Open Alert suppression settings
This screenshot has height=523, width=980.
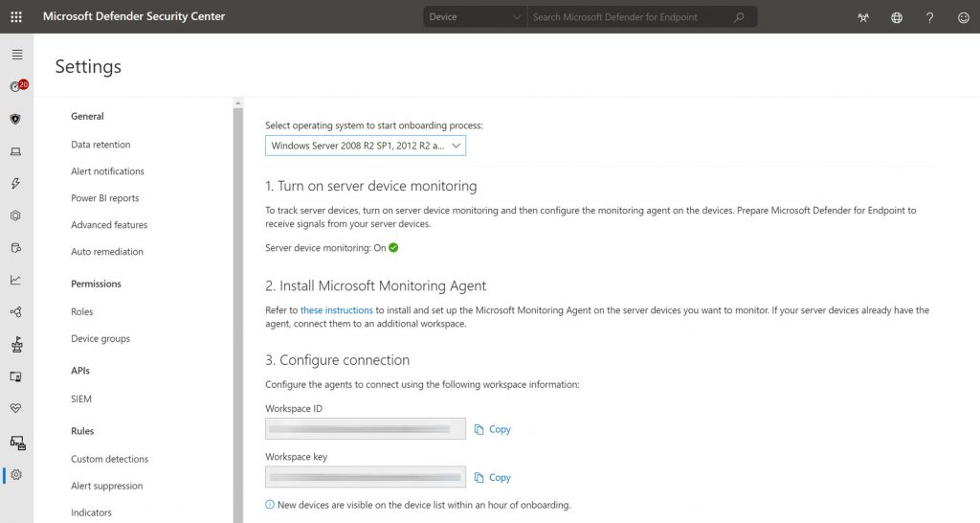[x=107, y=486]
